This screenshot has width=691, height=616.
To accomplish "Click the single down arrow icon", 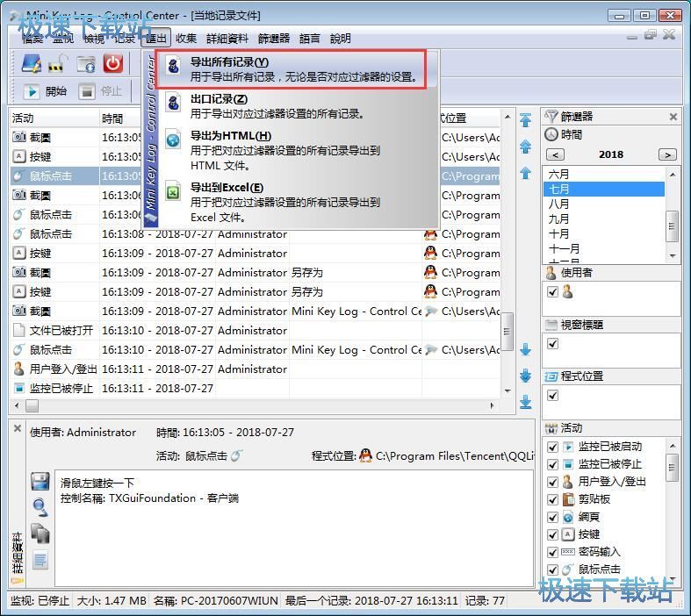I will [525, 349].
